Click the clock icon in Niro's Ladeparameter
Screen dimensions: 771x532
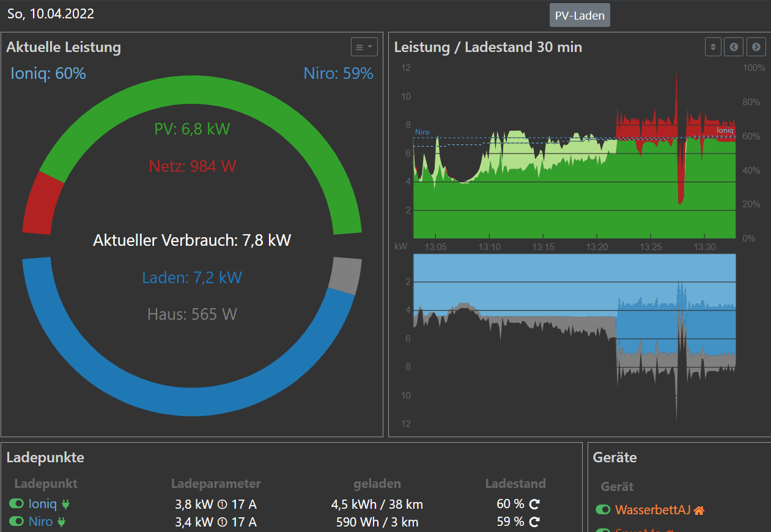[223, 522]
